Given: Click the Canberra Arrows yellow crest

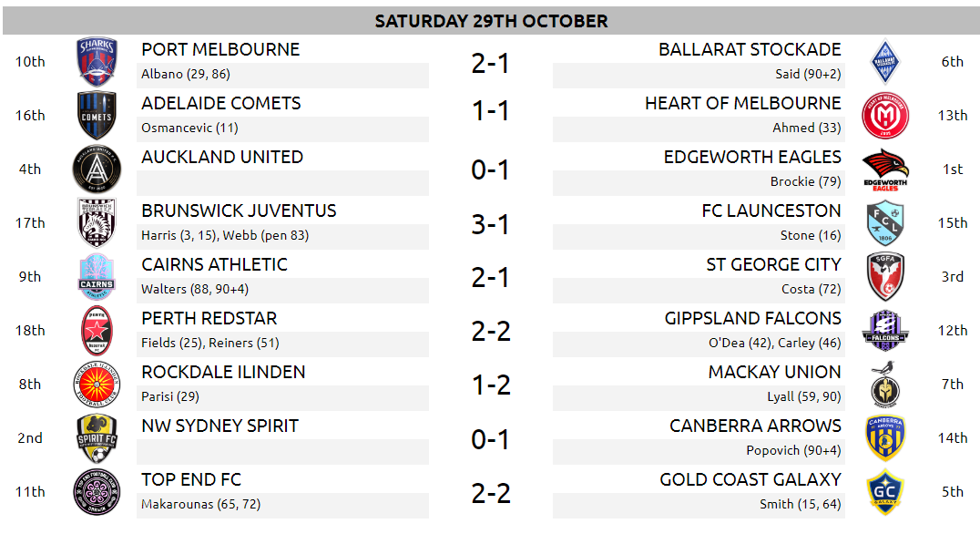Looking at the screenshot, I should click(x=885, y=437).
